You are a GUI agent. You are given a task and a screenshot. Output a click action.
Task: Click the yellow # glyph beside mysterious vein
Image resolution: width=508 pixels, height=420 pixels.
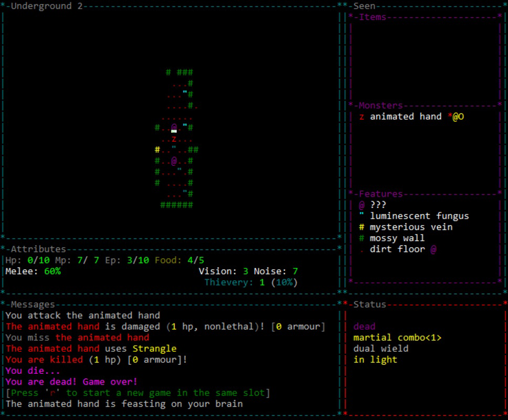coord(362,227)
